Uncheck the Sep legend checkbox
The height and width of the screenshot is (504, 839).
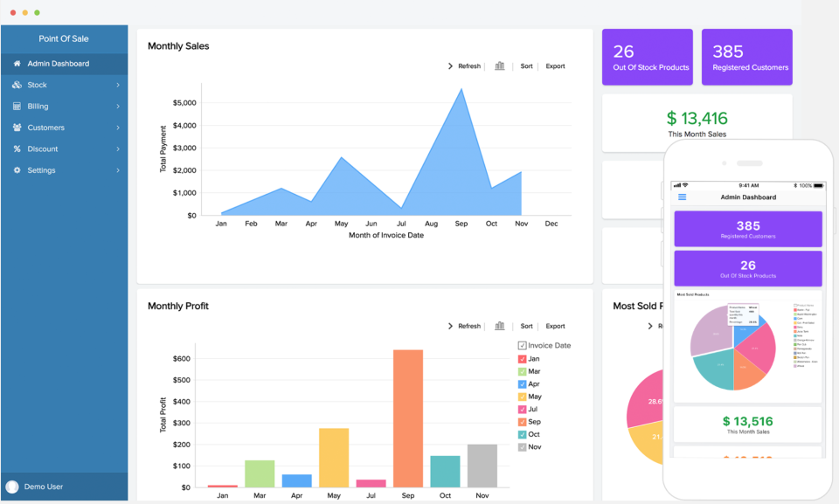[522, 420]
